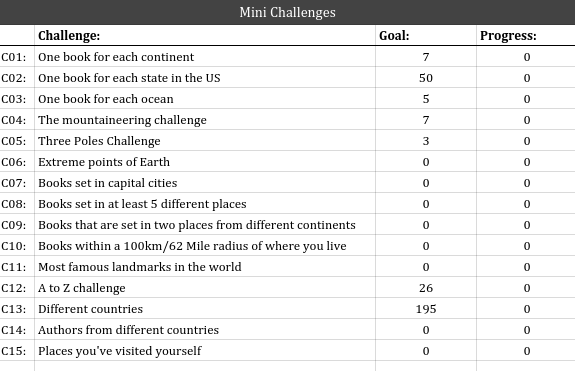The height and width of the screenshot is (371, 575).
Task: Select Books set in capital cities cell
Action: [x=205, y=183]
